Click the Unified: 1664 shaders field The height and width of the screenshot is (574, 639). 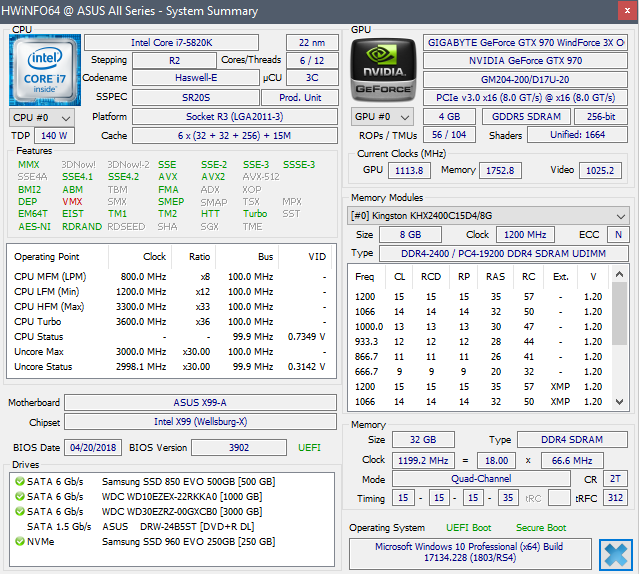577,135
